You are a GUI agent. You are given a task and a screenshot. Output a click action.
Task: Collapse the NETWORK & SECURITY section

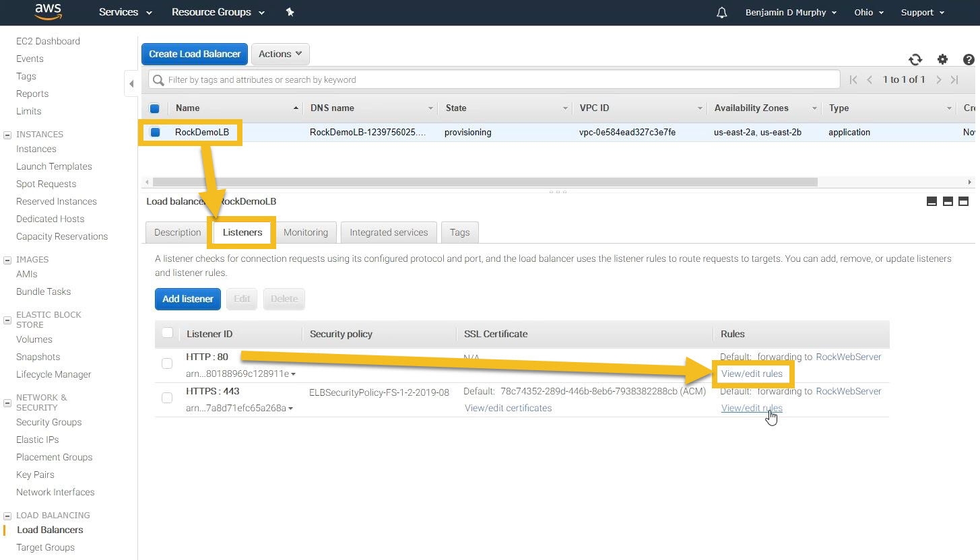tap(7, 403)
